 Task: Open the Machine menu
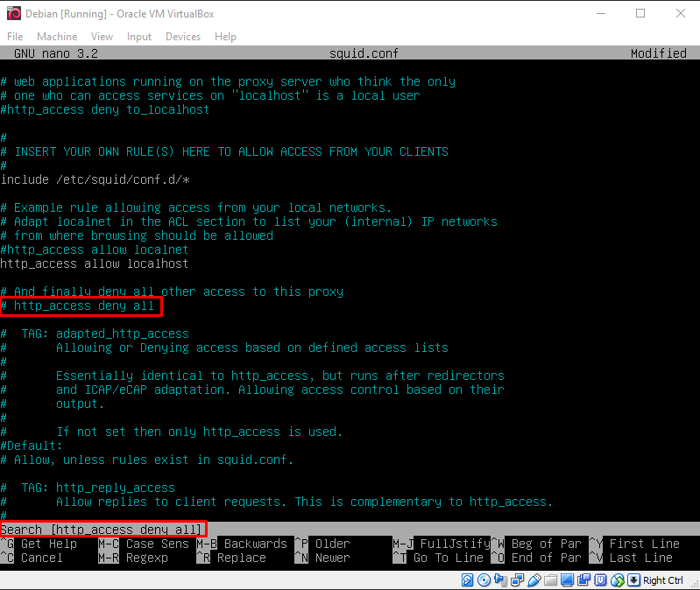point(57,37)
